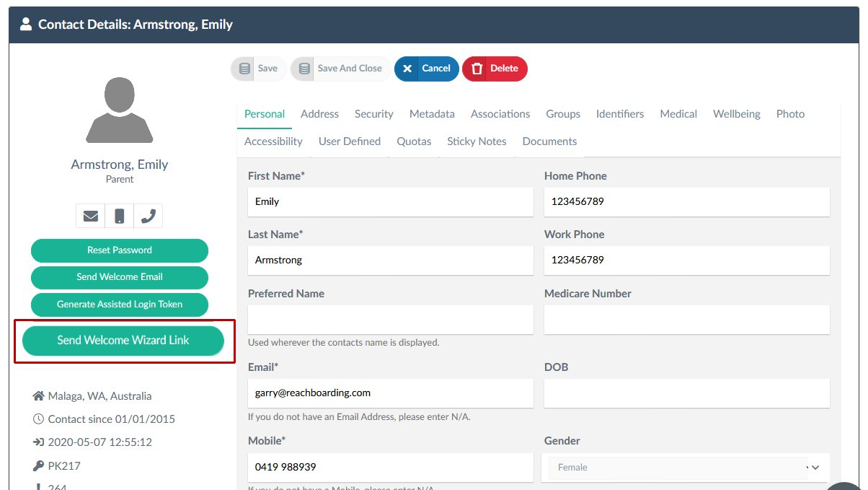868x490 pixels.
Task: Open the Accessibility tab
Action: point(273,141)
